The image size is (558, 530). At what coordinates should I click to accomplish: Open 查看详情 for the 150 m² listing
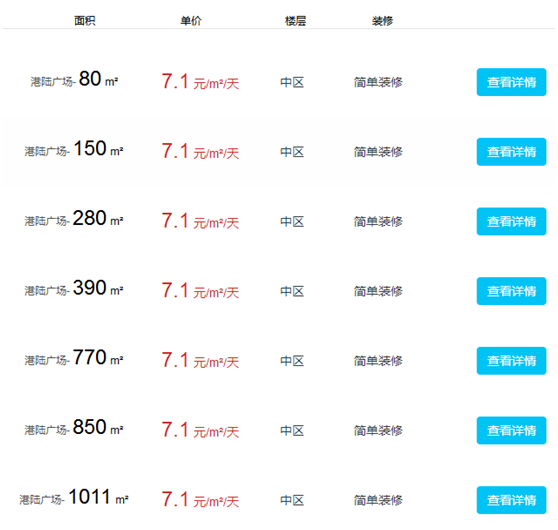pos(511,152)
